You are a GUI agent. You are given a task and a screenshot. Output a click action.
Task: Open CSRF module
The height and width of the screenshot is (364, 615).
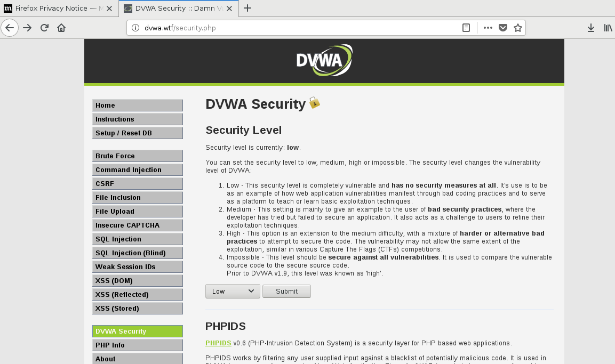(138, 184)
